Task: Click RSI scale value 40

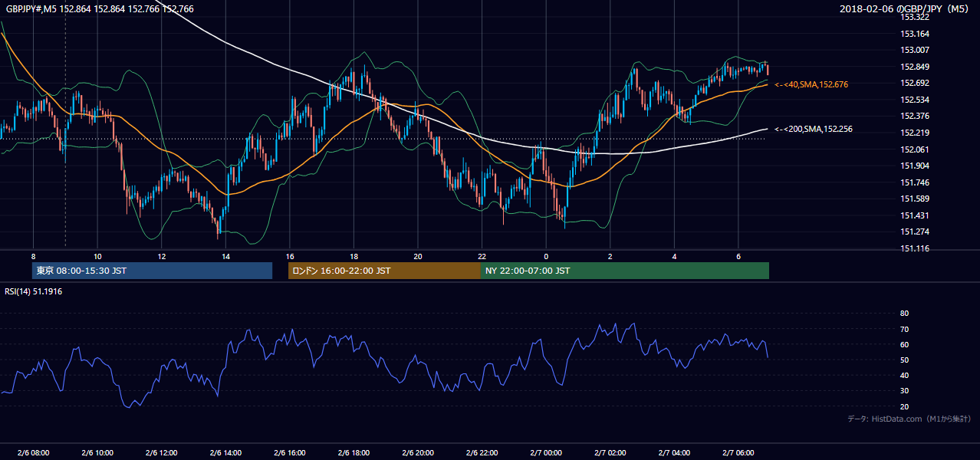Action: [x=905, y=375]
